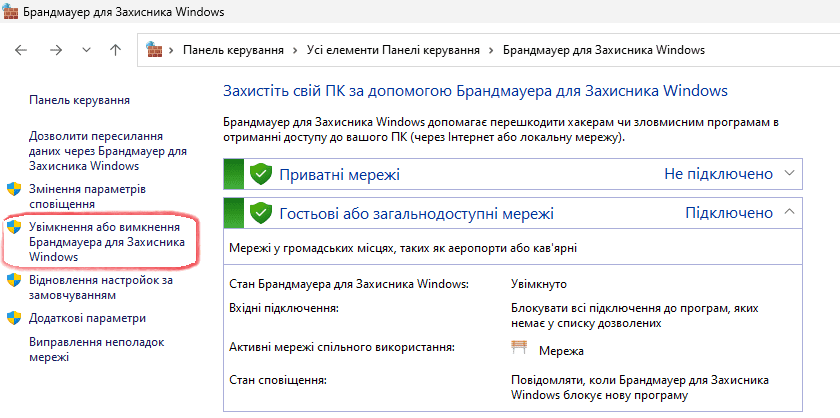Click the Повідомляти, коли Брандмауер блокує value
Viewport: 840px width, 418px height.
tap(641, 388)
